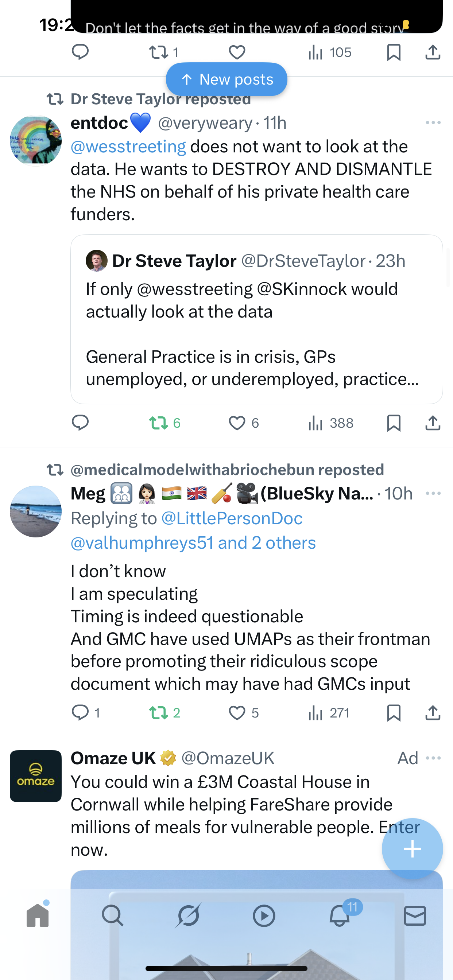The width and height of the screenshot is (453, 980).
Task: Reply to entdoc's post
Action: pos(80,423)
